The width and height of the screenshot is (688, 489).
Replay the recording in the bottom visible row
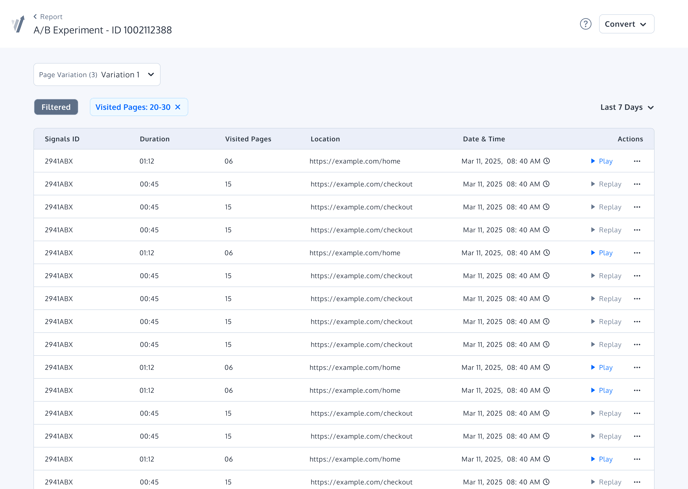click(x=606, y=482)
